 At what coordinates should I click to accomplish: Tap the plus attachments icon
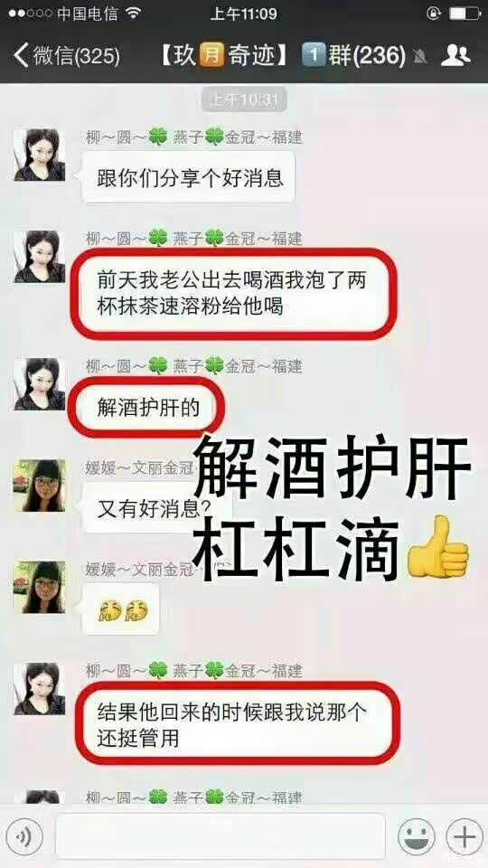pos(465,837)
